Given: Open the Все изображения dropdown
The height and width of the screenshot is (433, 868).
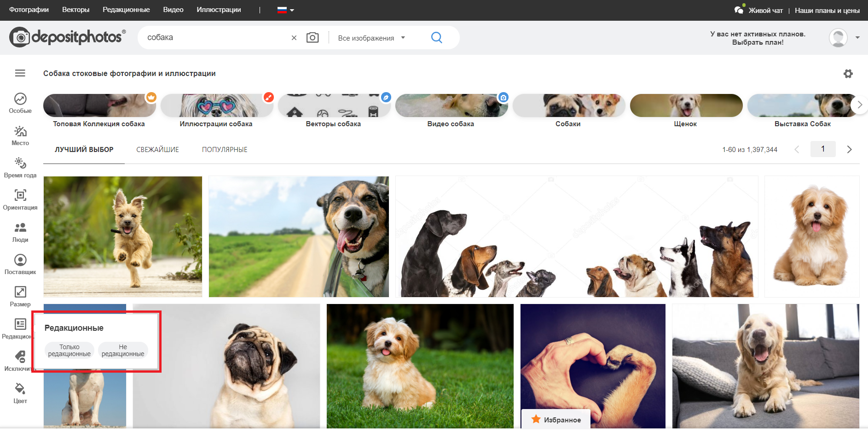Looking at the screenshot, I should pyautogui.click(x=371, y=38).
